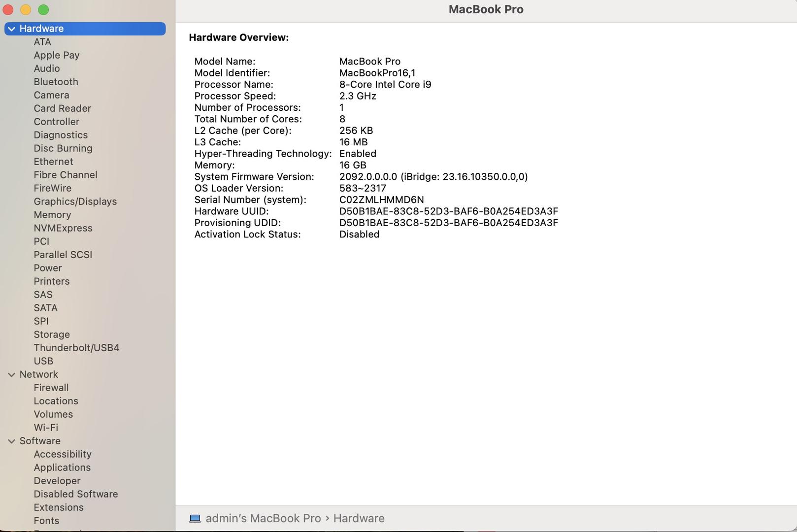Collapse the Hardware section chevron
Screen dimensions: 797x532
click(x=11, y=29)
